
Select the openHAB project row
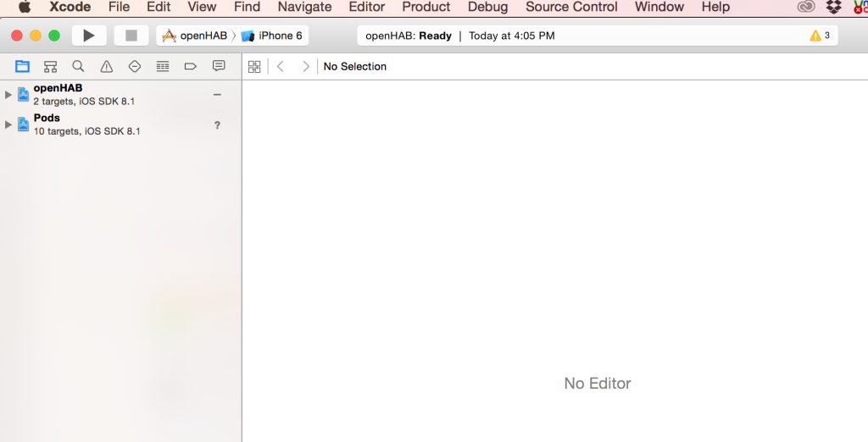[120, 95]
